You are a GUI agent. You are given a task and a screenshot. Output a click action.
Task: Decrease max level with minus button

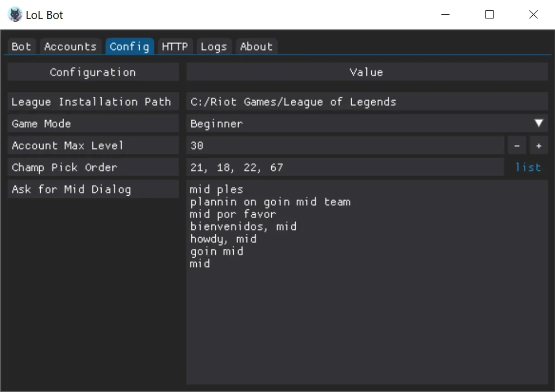click(517, 146)
